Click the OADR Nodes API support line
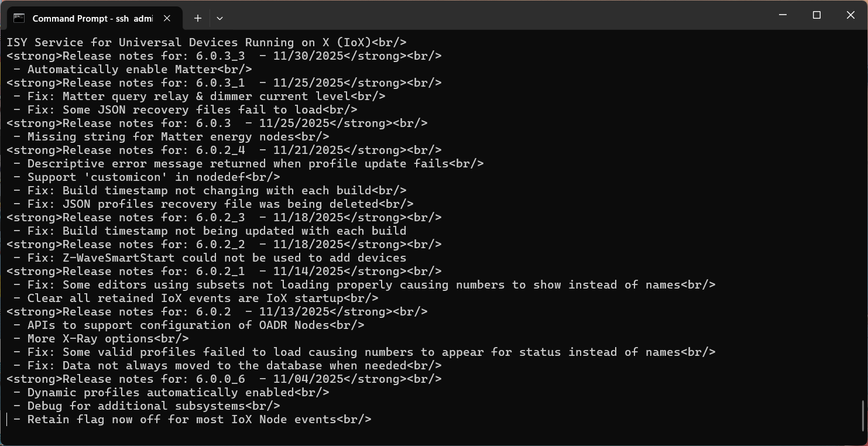 [x=181, y=325]
